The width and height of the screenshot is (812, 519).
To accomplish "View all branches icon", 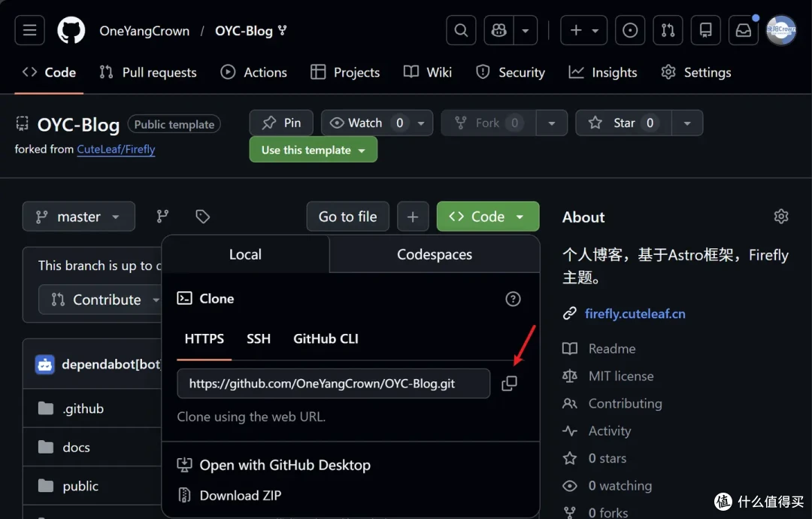I will [x=162, y=217].
